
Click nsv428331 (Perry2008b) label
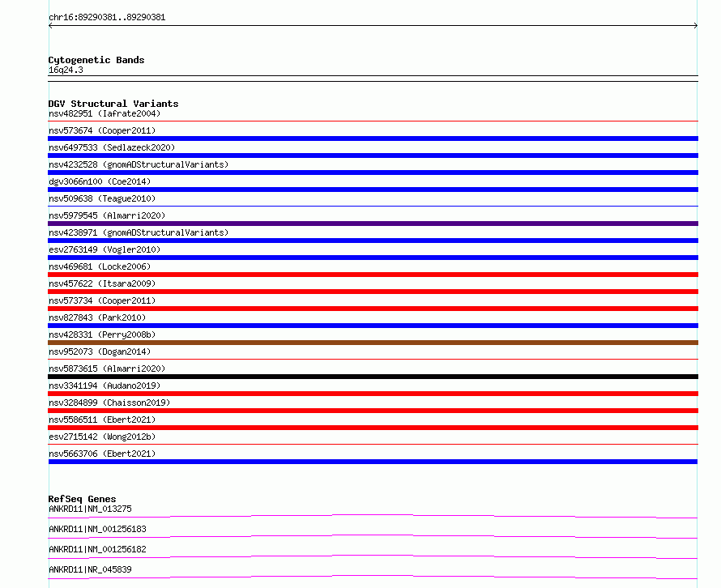(102, 334)
